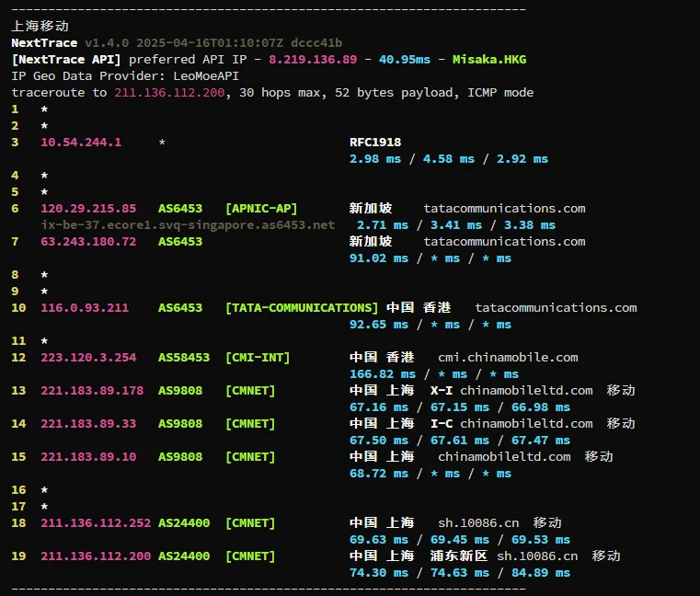Click the I-C label in hop 14
Image resolution: width=700 pixels, height=596 pixels.
tap(442, 424)
